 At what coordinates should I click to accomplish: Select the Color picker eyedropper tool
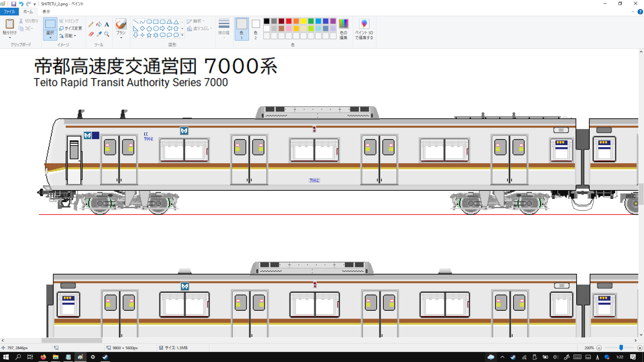99,34
